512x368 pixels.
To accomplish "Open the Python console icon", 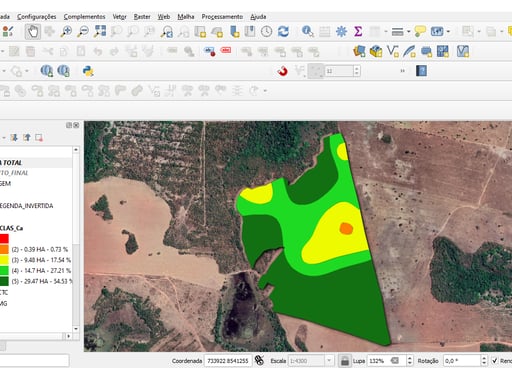I will point(88,71).
